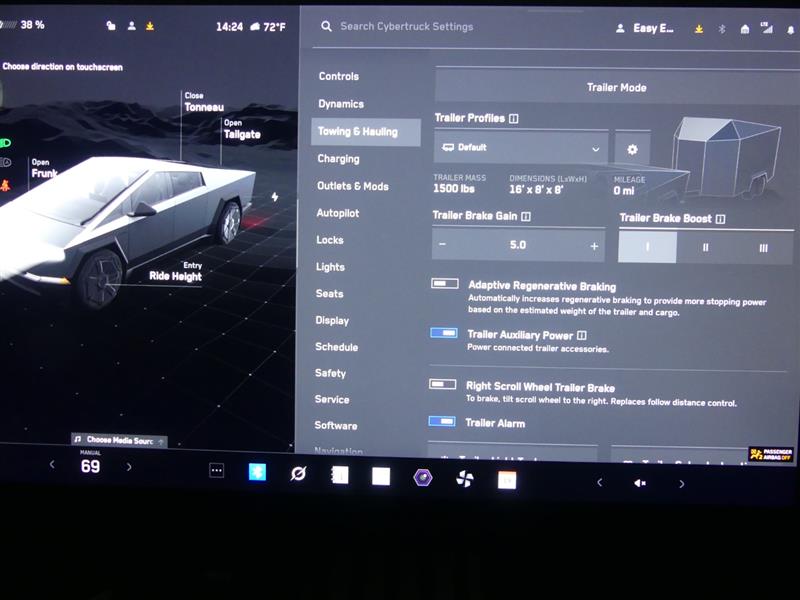
Task: Open the Dynamics settings menu
Action: pyautogui.click(x=341, y=104)
